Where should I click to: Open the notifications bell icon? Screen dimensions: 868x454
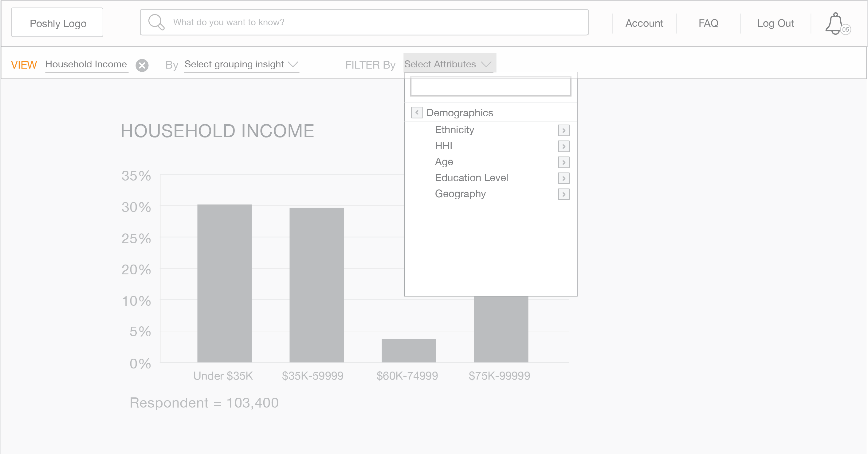click(835, 24)
